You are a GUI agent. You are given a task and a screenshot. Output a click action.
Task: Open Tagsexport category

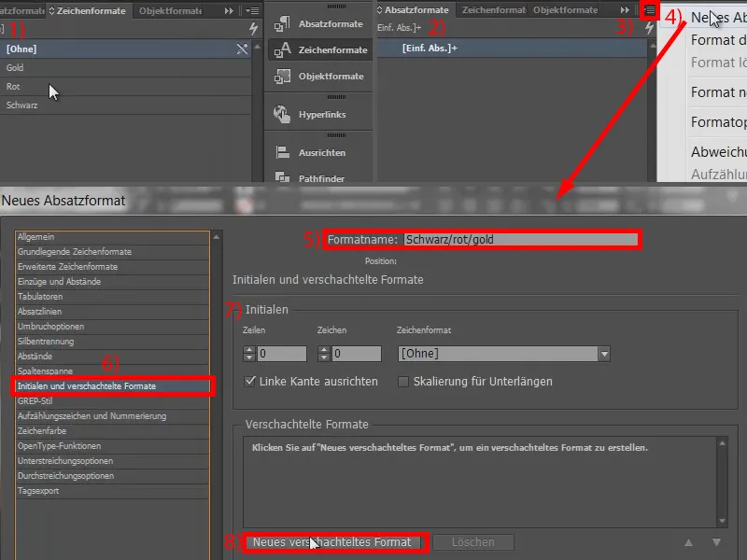(112, 491)
